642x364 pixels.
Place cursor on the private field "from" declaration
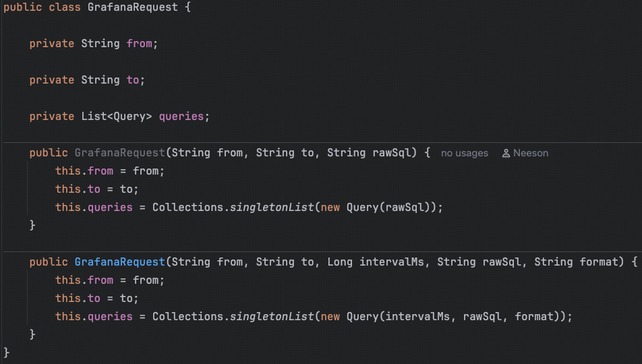coord(140,43)
